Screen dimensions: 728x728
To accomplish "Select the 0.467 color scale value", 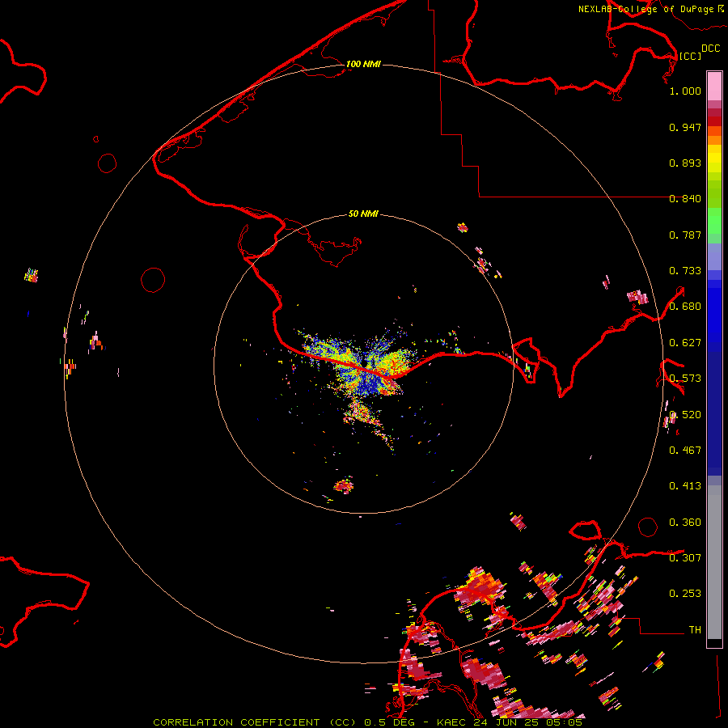I will (x=685, y=451).
